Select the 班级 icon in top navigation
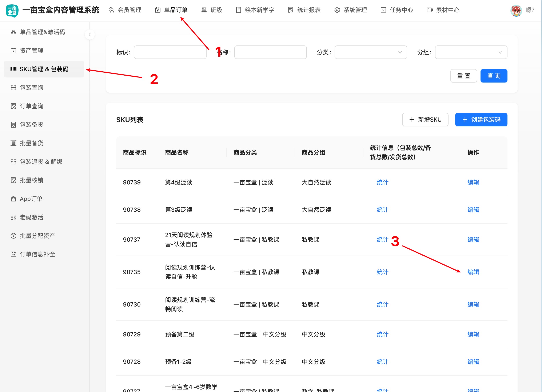 204,10
